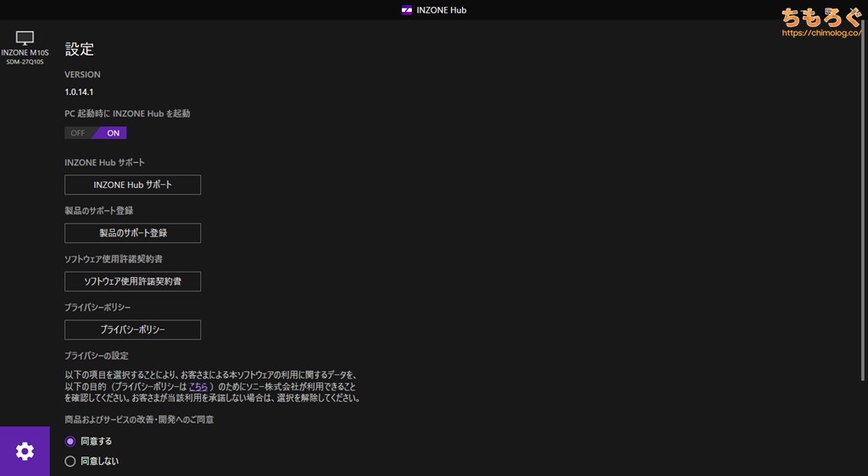Toggle the INZONE Hub startup ON/OFF switch
868x476 pixels.
coord(96,133)
